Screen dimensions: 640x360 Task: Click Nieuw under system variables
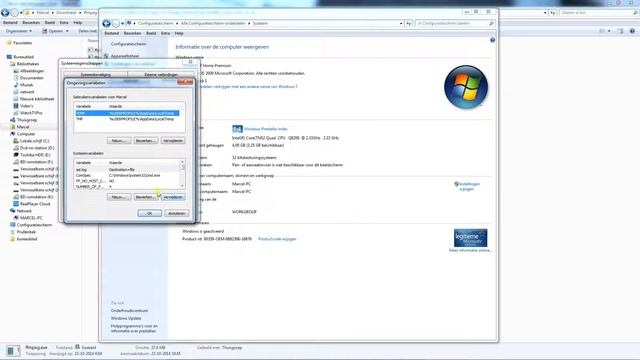point(119,197)
